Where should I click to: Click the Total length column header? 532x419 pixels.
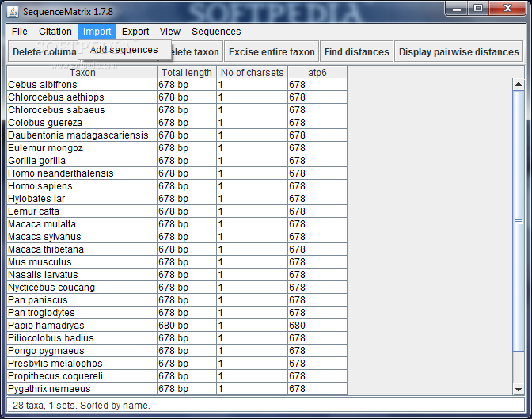(187, 72)
